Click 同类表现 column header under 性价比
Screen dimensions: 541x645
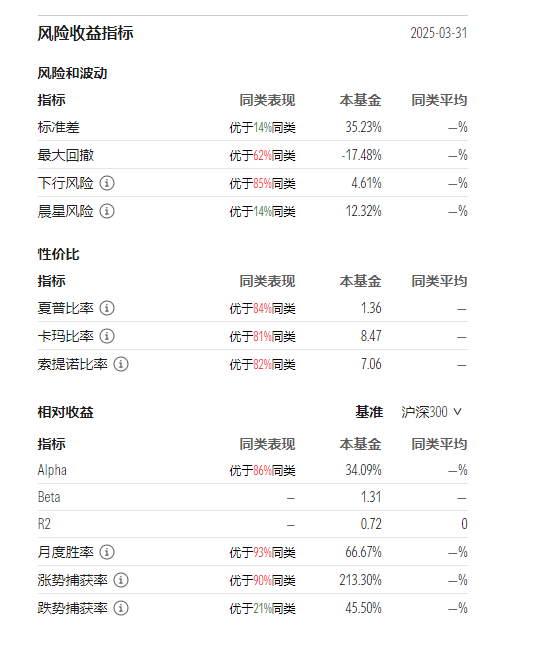pos(267,281)
